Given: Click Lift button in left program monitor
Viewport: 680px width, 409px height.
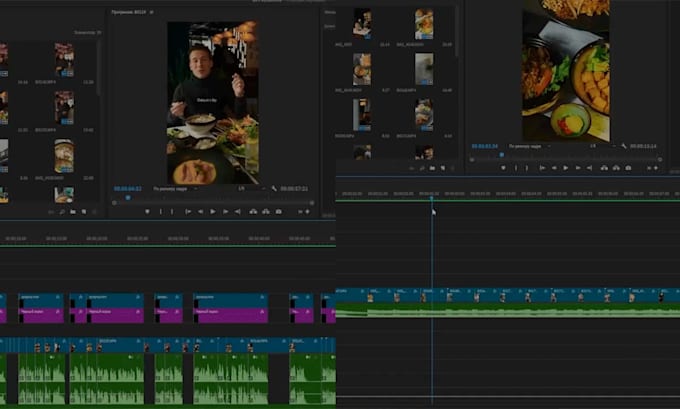Looking at the screenshot, I should pos(253,212).
